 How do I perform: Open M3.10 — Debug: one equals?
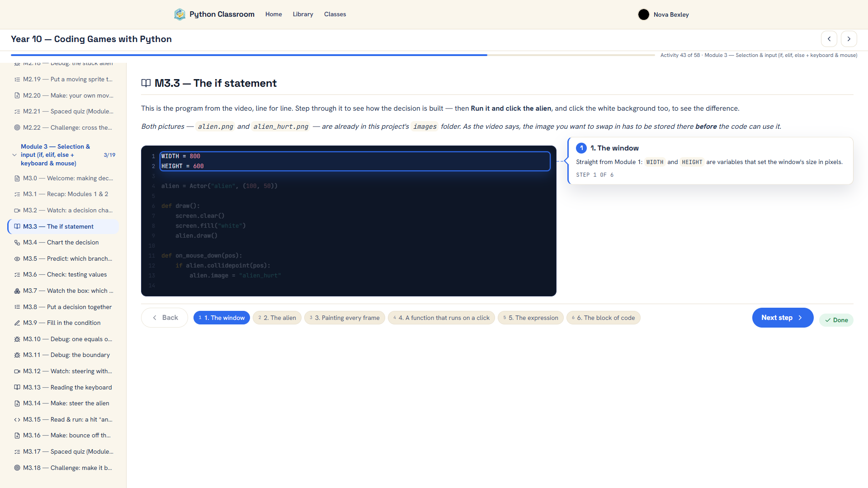(x=63, y=339)
